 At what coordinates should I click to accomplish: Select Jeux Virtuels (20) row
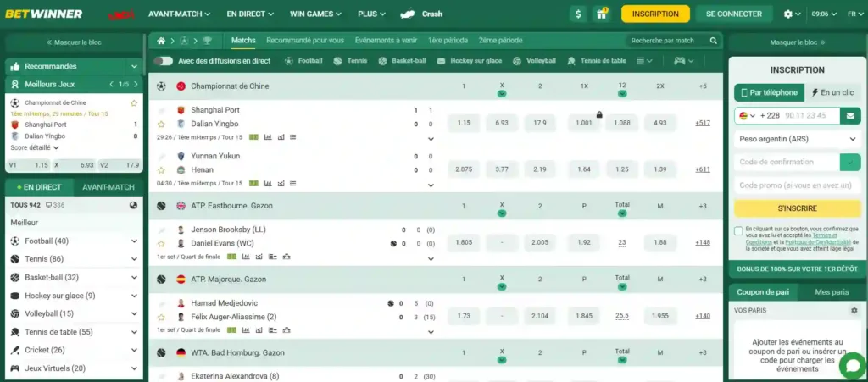74,368
